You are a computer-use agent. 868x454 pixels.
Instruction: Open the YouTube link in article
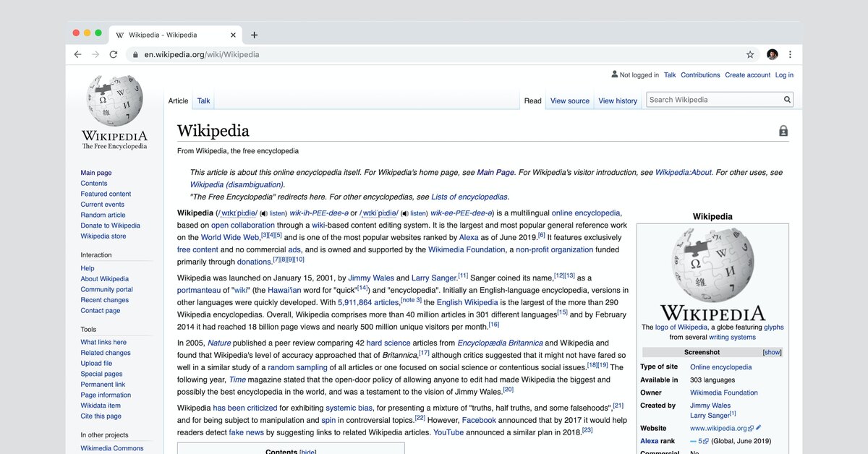pyautogui.click(x=448, y=432)
